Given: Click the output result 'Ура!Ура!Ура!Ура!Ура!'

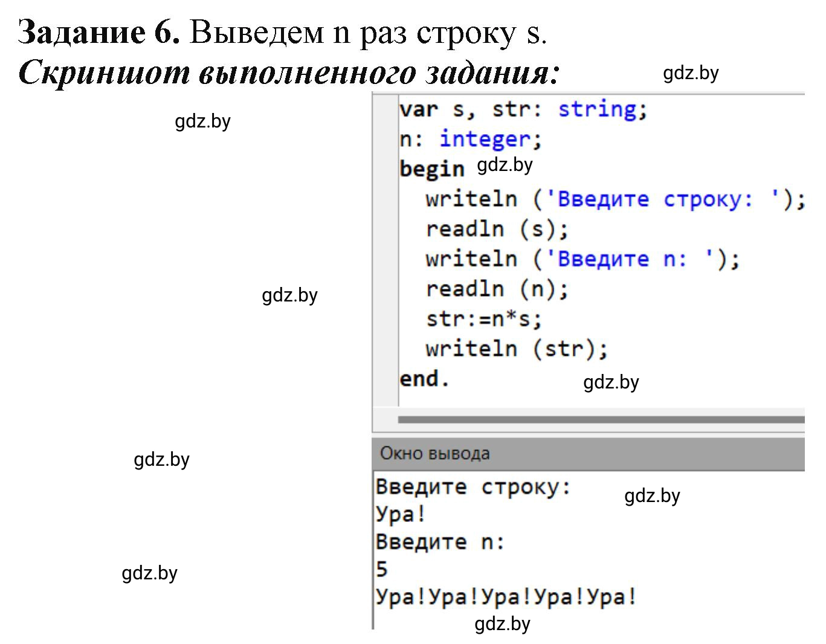Looking at the screenshot, I should pos(506,597).
